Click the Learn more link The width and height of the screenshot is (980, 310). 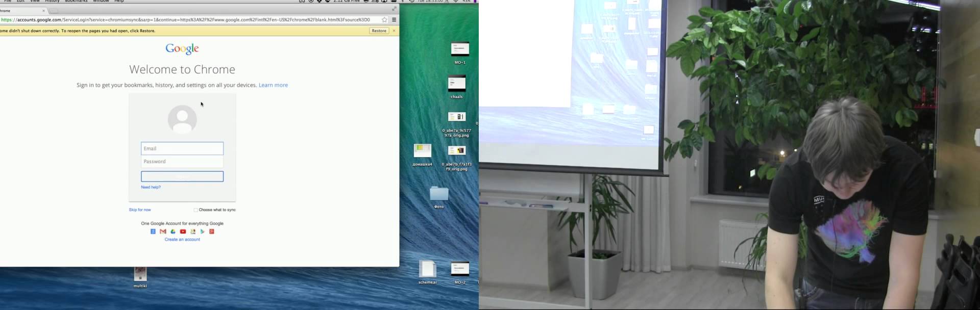point(273,85)
